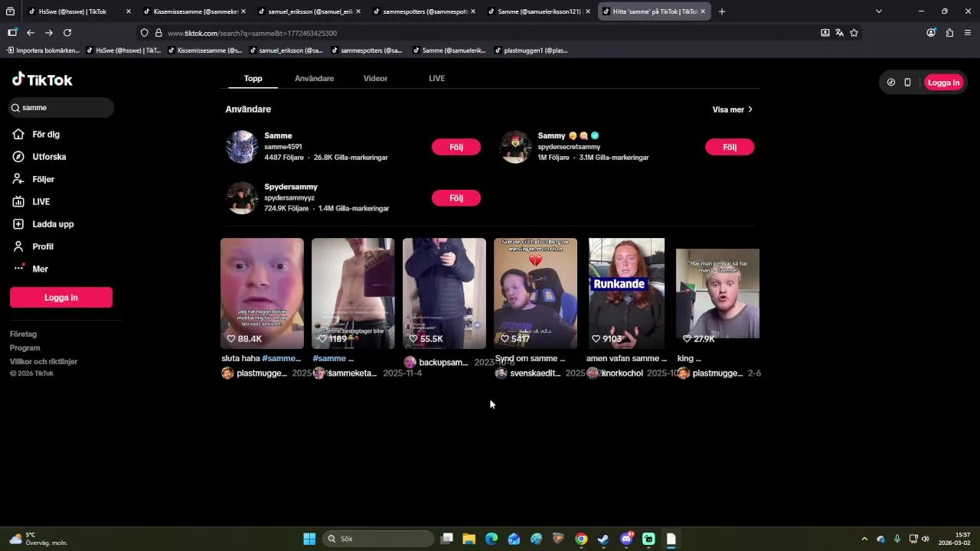Viewport: 980px width, 551px height.
Task: Open the För dig home feed
Action: pos(46,134)
